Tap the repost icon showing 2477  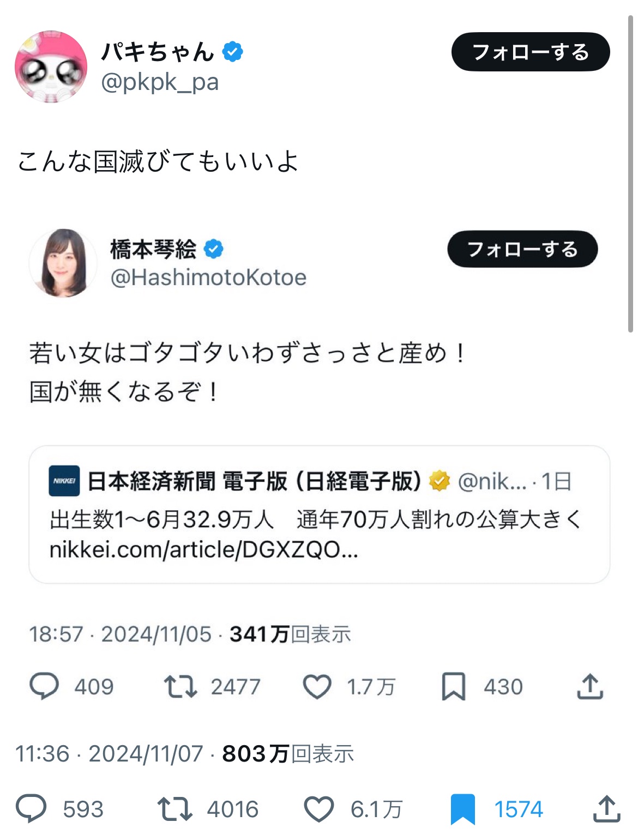click(x=180, y=687)
